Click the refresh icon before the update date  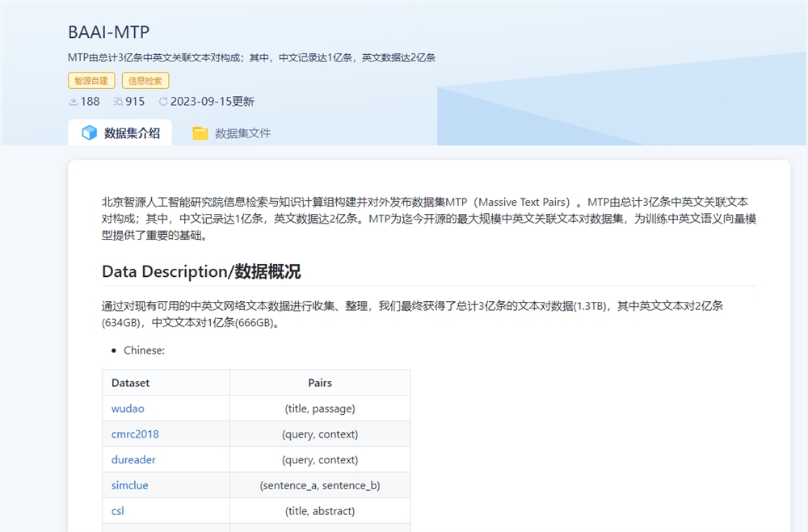(163, 102)
